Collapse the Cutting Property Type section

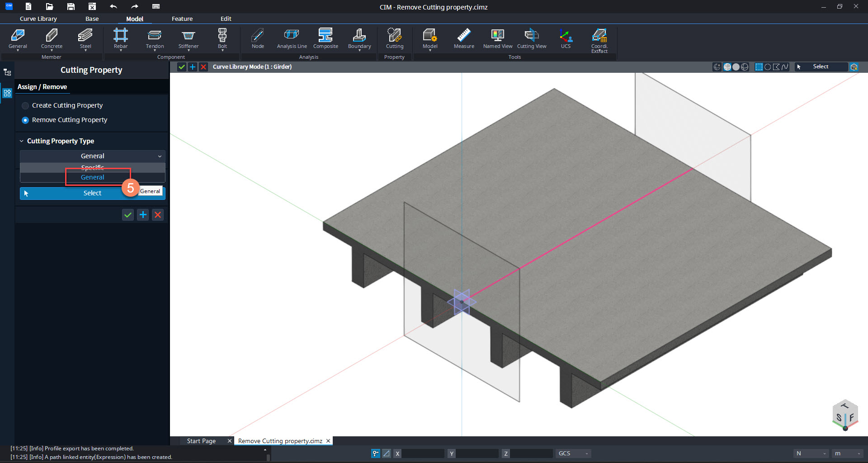[21, 141]
